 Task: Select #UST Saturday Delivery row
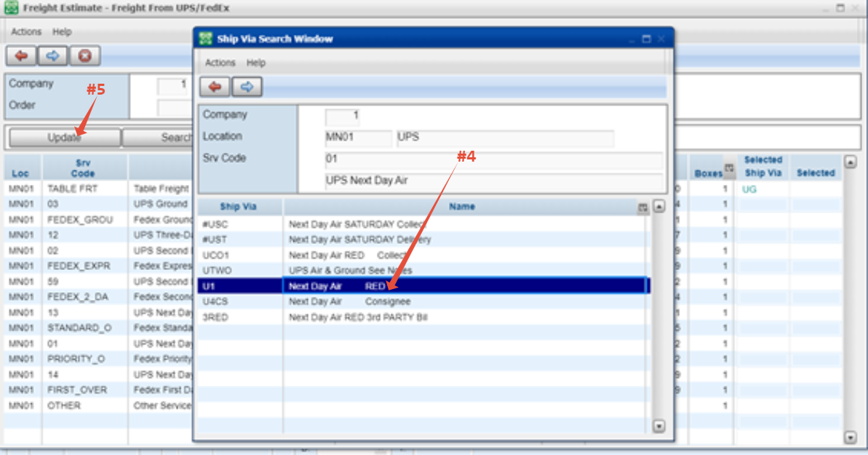[x=423, y=240]
